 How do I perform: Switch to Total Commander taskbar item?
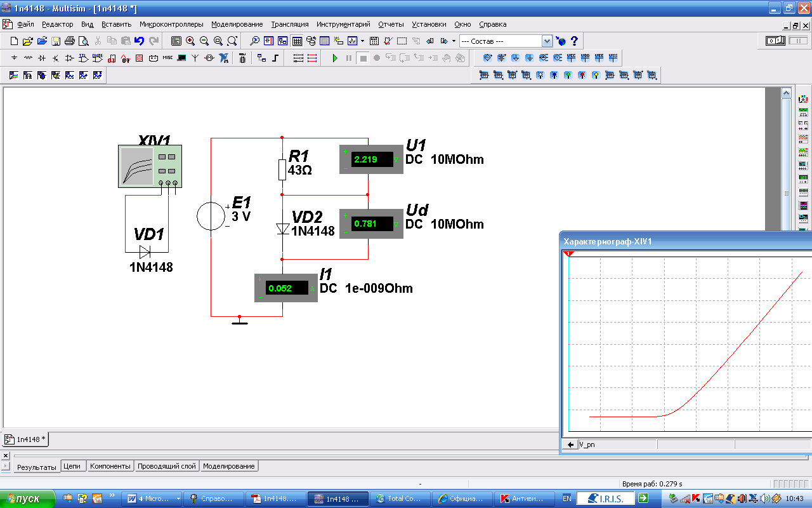click(x=400, y=498)
